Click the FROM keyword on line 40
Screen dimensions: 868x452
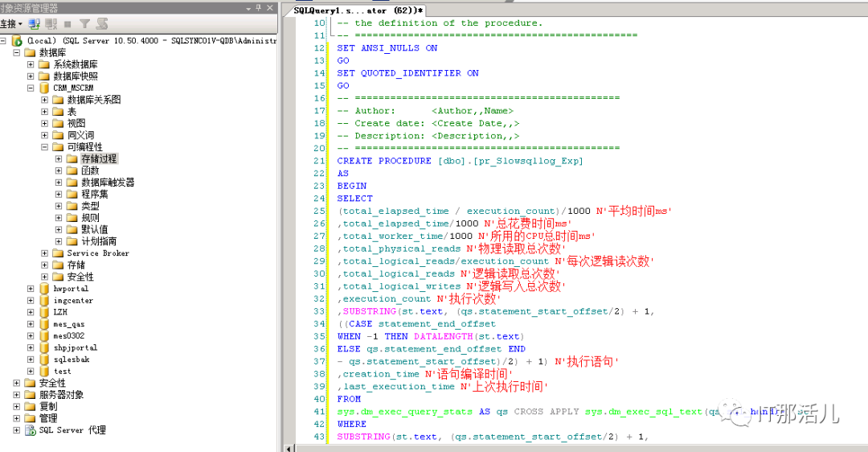(x=349, y=400)
